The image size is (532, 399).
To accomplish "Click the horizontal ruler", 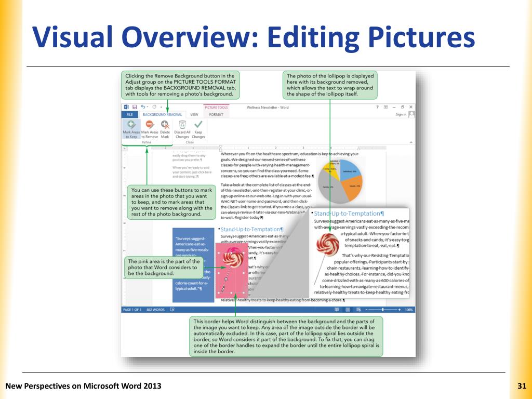I will pos(270,148).
